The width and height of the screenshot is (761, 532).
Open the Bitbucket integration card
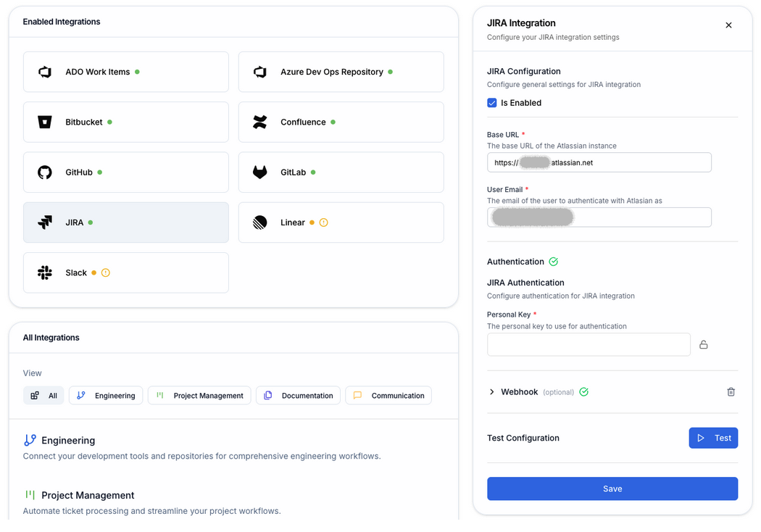(x=125, y=122)
